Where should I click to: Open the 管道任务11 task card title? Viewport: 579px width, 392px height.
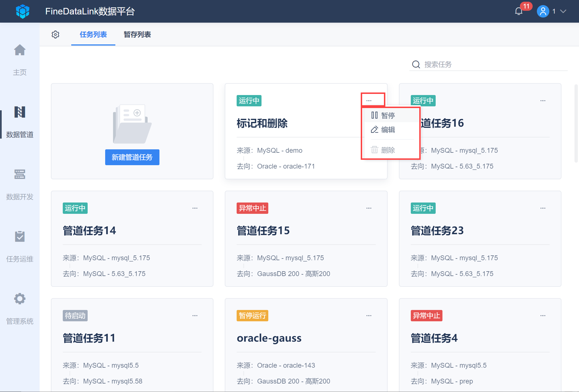click(89, 338)
